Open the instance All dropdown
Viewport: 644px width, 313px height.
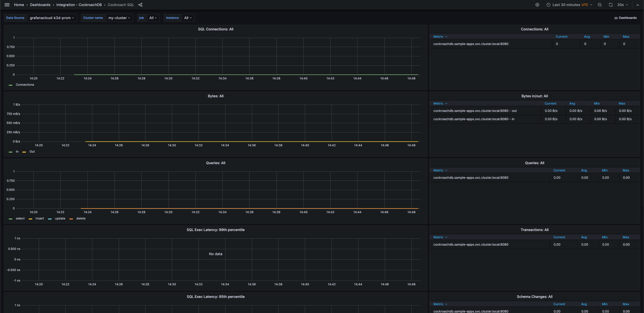tap(188, 18)
